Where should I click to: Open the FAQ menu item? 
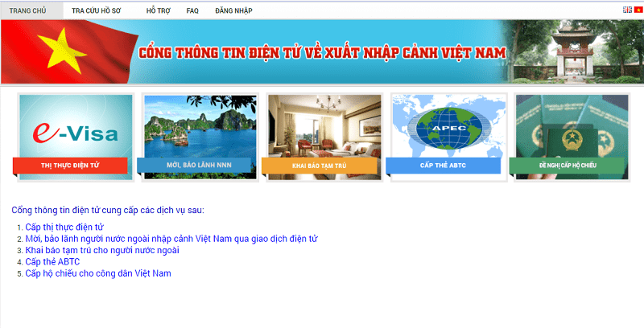coord(192,10)
